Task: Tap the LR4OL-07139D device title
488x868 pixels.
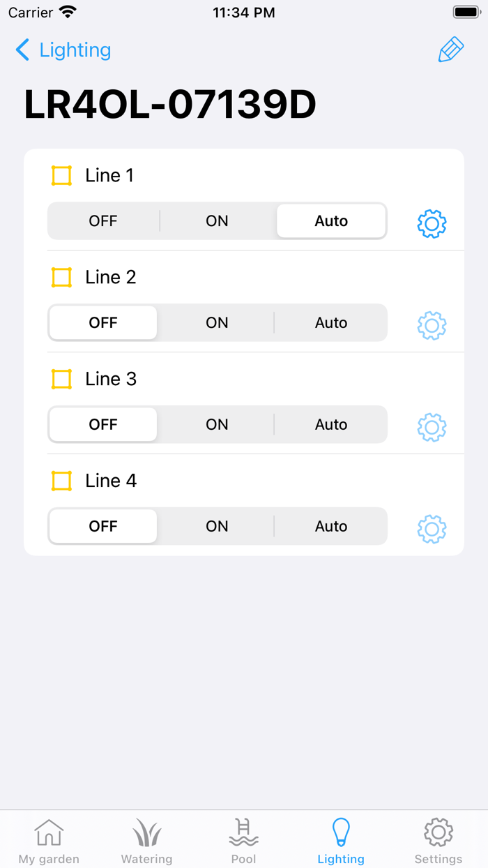Action: 170,105
